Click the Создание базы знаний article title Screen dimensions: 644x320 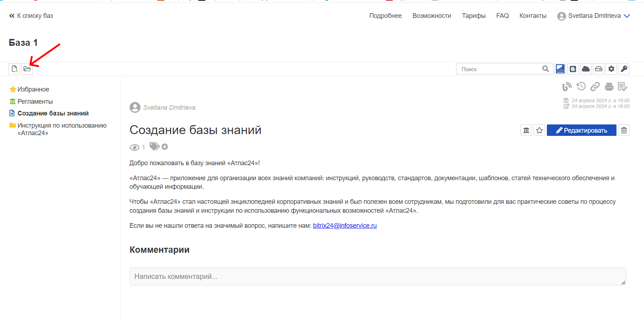pyautogui.click(x=195, y=130)
